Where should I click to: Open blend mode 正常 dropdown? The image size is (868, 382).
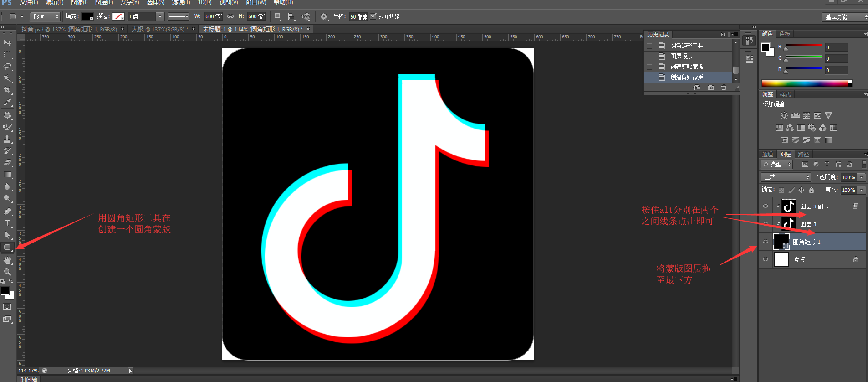pos(786,177)
